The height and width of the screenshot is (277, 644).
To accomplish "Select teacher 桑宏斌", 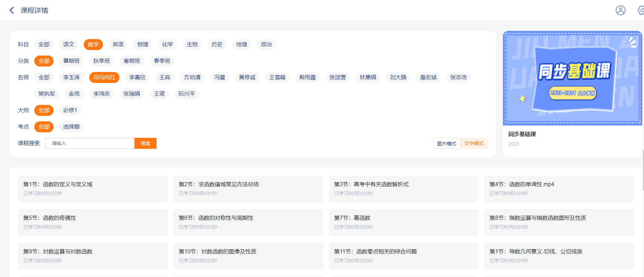I will click(x=428, y=77).
